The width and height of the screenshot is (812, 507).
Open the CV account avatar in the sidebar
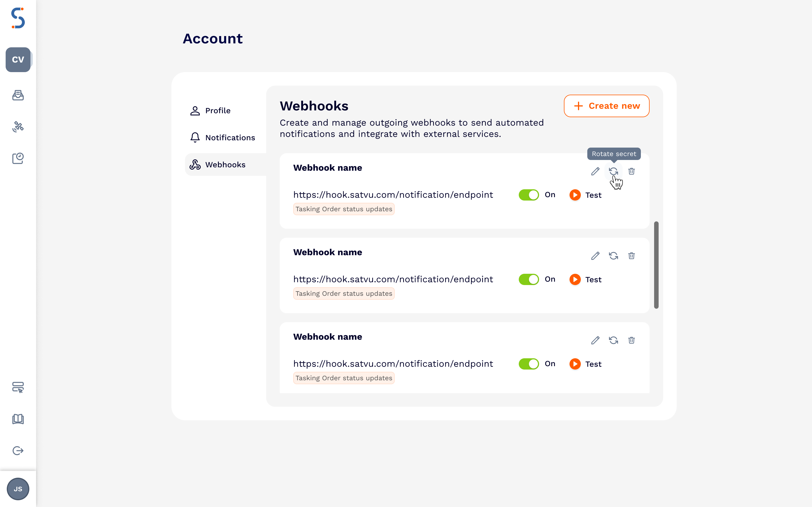coord(18,60)
